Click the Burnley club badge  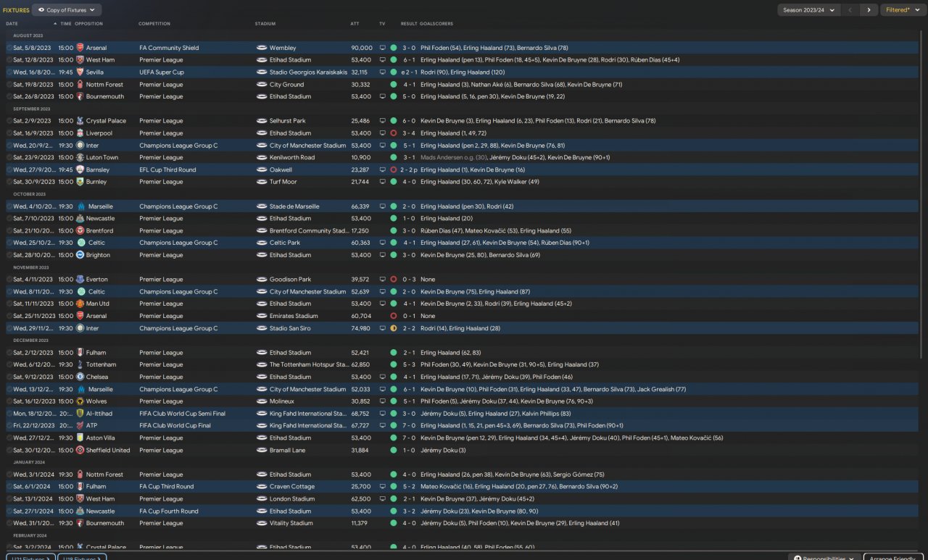80,182
